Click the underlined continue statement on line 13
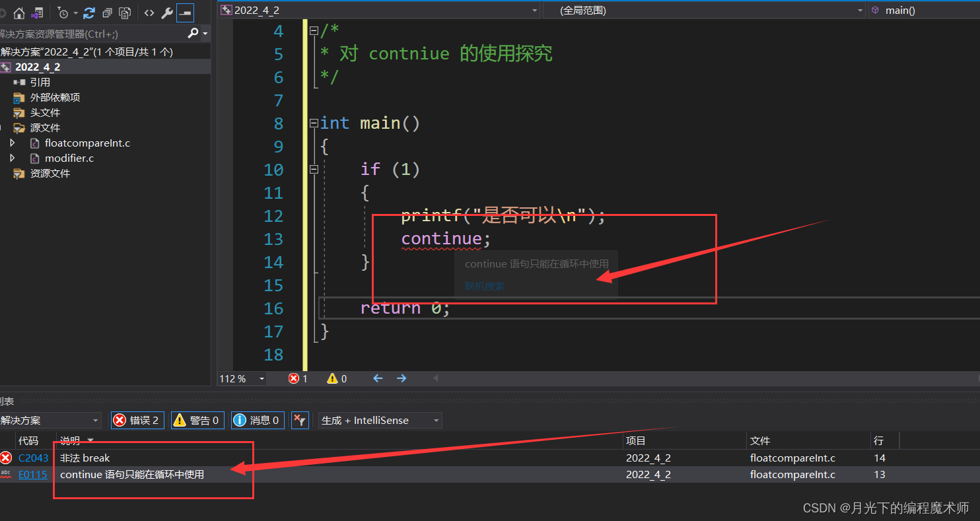This screenshot has height=521, width=980. (442, 238)
